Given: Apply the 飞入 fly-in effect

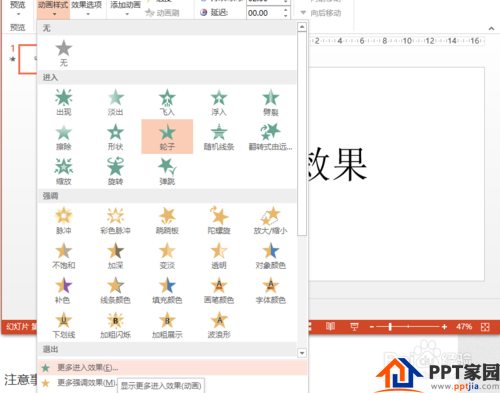Looking at the screenshot, I should point(167,102).
